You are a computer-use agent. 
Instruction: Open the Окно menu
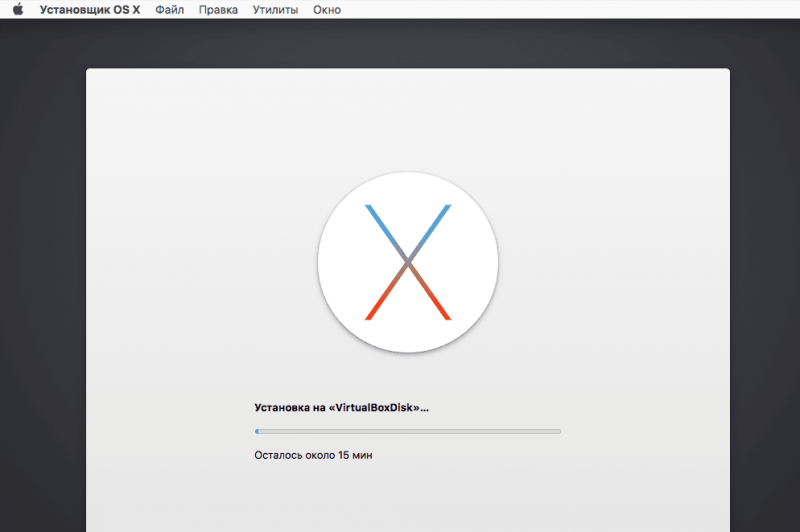[327, 10]
